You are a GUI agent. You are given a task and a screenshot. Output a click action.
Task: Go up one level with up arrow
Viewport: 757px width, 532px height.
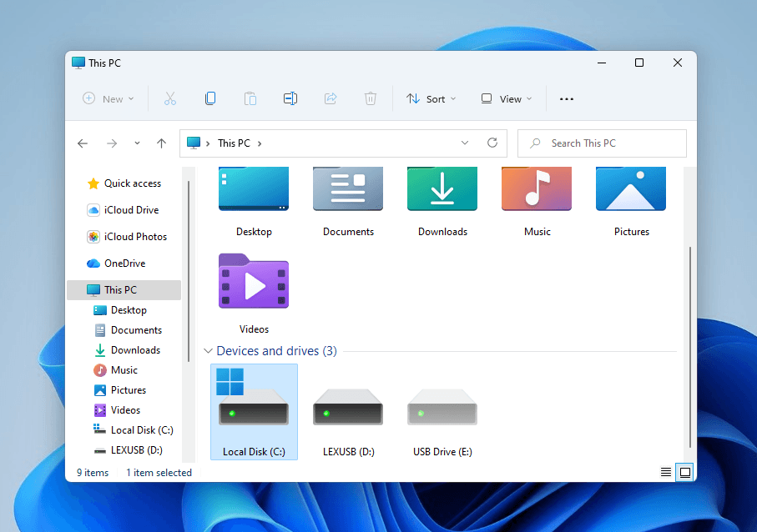point(161,143)
